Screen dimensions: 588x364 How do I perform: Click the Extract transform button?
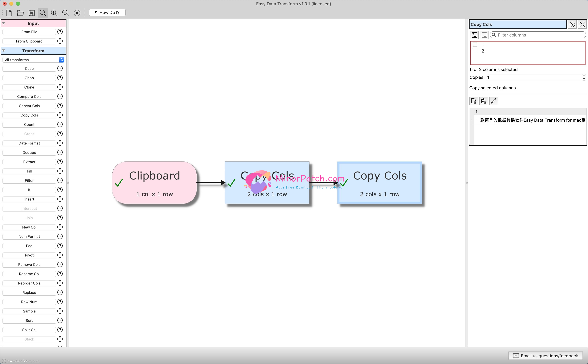tap(29, 162)
